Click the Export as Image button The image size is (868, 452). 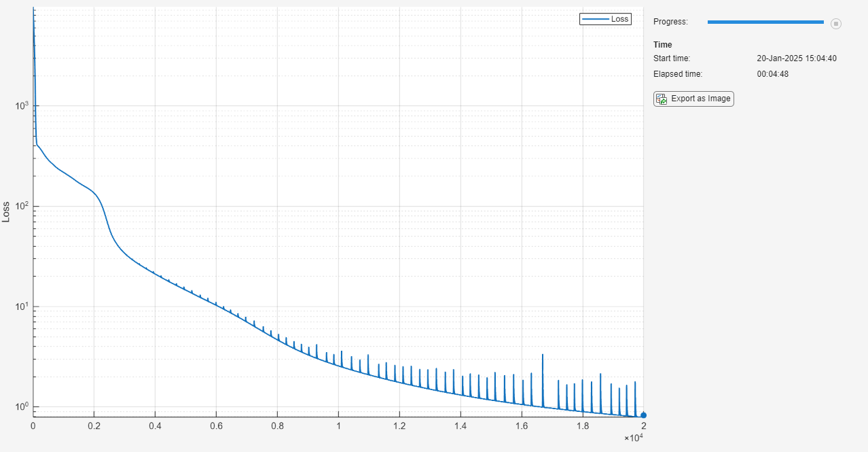point(693,99)
